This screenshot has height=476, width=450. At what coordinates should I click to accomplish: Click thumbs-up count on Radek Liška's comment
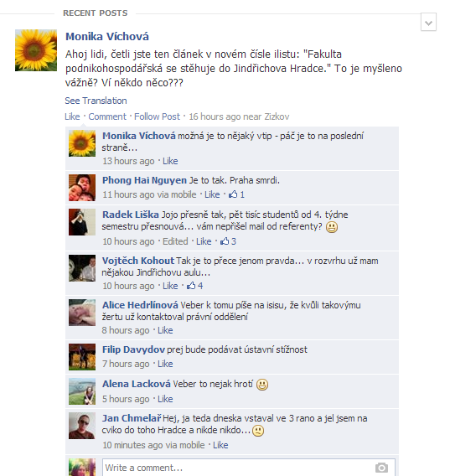(x=228, y=241)
